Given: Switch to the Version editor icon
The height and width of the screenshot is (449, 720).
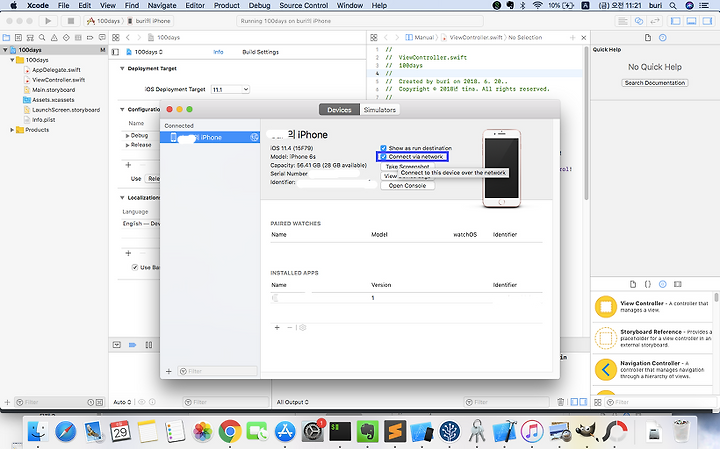Looking at the screenshot, I should pyautogui.click(x=655, y=21).
